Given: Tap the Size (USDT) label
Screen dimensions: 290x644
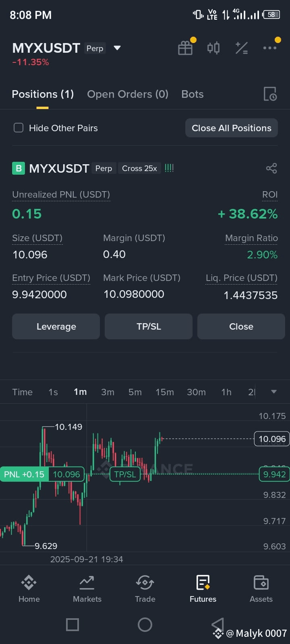Looking at the screenshot, I should pyautogui.click(x=37, y=238).
